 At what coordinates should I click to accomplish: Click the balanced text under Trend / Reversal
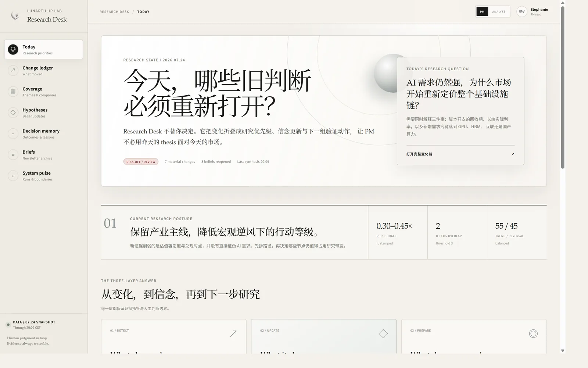coord(502,243)
